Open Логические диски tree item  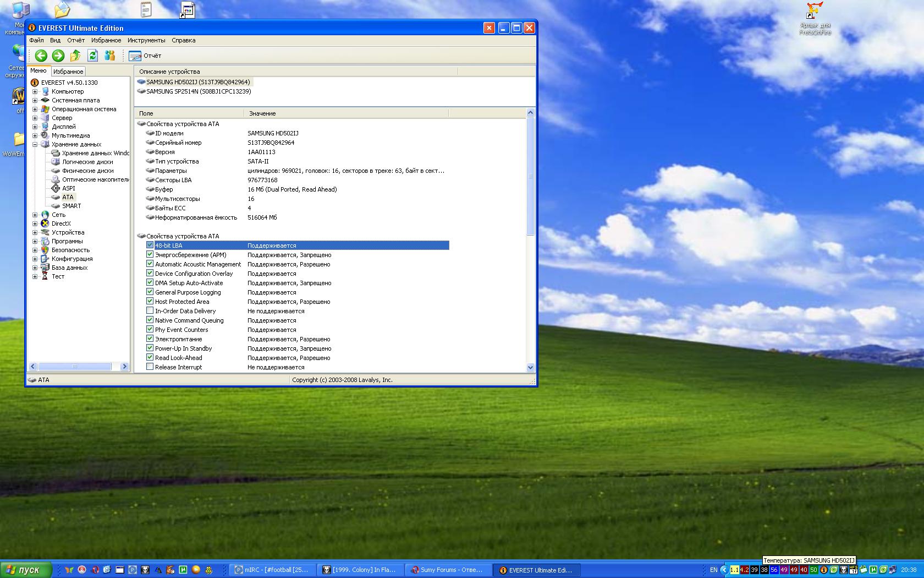pos(87,162)
